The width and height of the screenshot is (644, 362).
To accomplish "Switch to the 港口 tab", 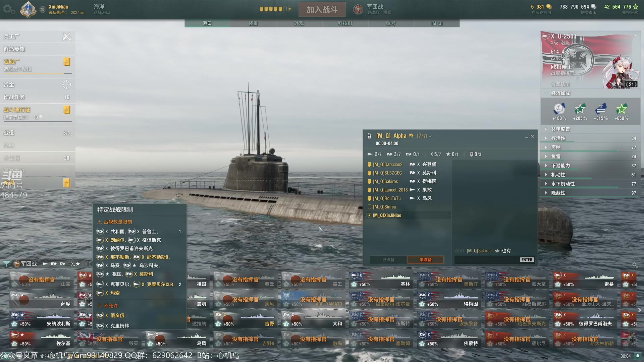I will (207, 23).
